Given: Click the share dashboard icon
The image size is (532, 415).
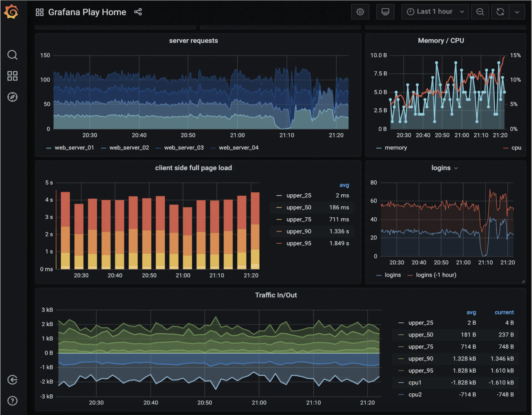Looking at the screenshot, I should [138, 12].
